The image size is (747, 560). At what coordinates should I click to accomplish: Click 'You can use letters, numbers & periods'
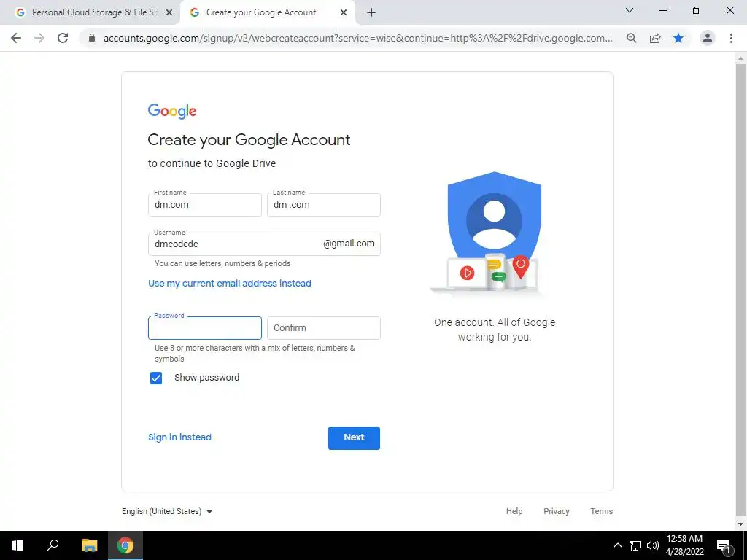point(222,263)
